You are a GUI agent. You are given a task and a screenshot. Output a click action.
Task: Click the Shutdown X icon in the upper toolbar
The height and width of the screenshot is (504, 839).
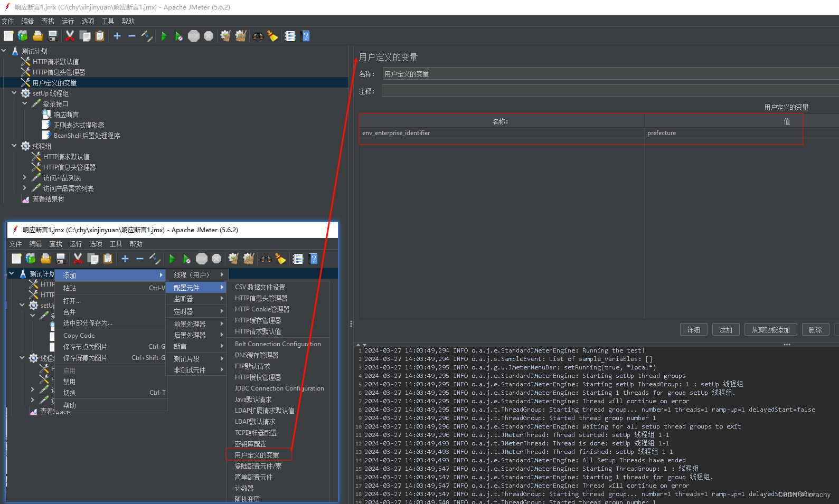pyautogui.click(x=209, y=36)
